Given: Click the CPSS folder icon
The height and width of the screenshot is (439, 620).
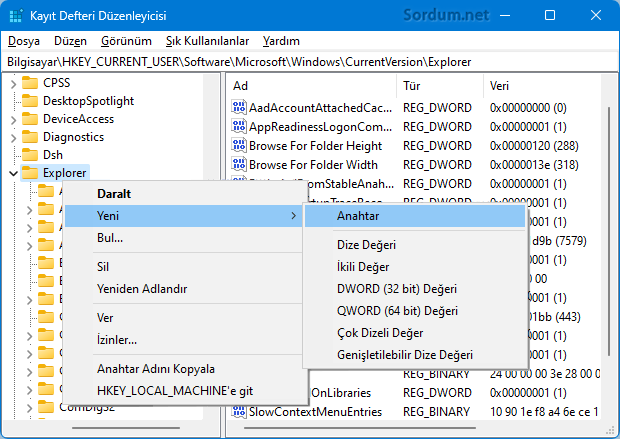Looking at the screenshot, I should click(x=30, y=83).
